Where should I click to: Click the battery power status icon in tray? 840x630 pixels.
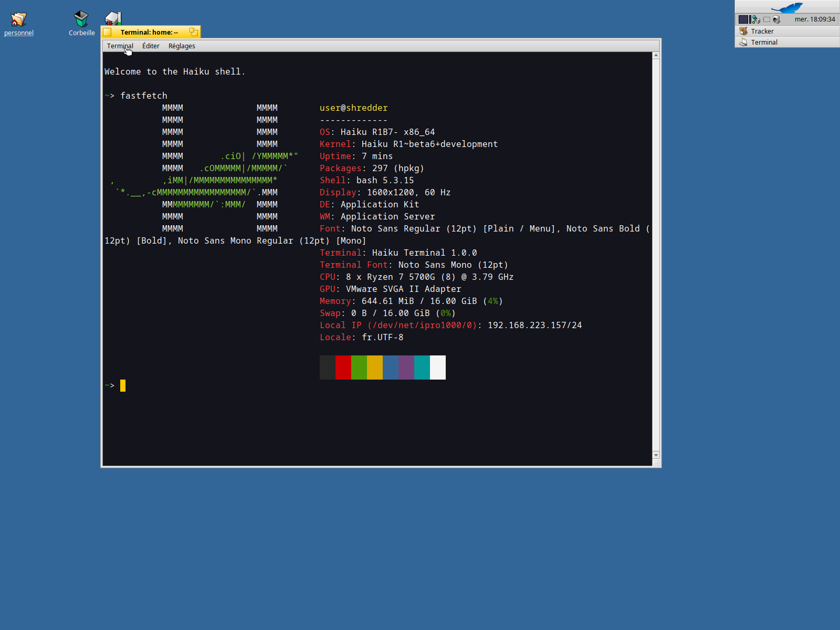(x=766, y=19)
